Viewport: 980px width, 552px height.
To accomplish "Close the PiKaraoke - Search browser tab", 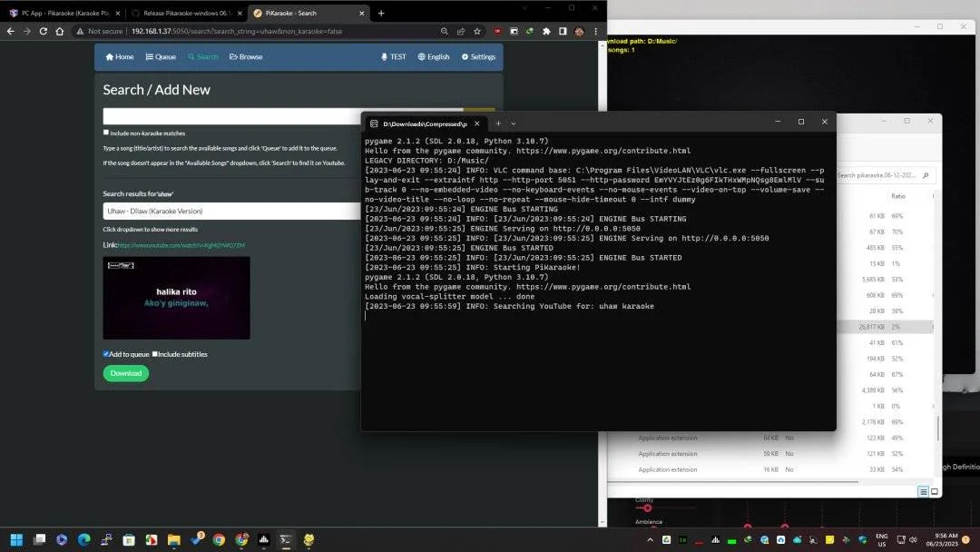I will [x=361, y=13].
